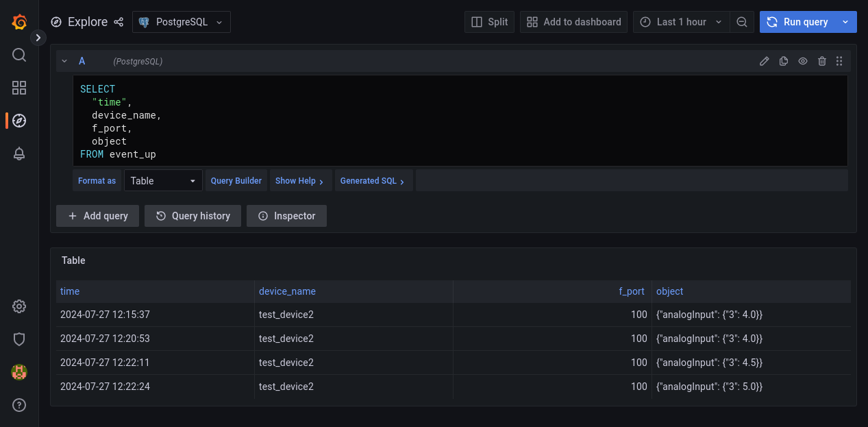The image size is (868, 427).
Task: Open the search magnifier in the sidebar
Action: pyautogui.click(x=19, y=55)
